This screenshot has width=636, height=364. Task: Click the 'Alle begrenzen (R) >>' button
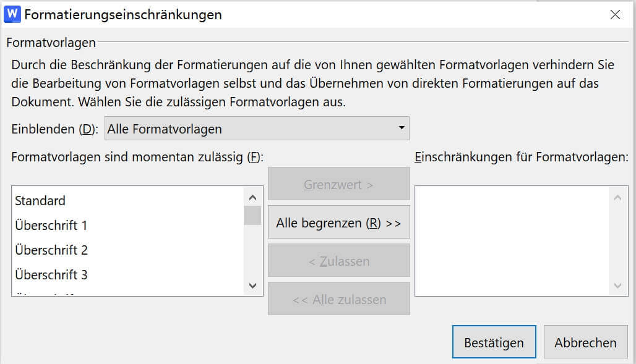point(338,222)
